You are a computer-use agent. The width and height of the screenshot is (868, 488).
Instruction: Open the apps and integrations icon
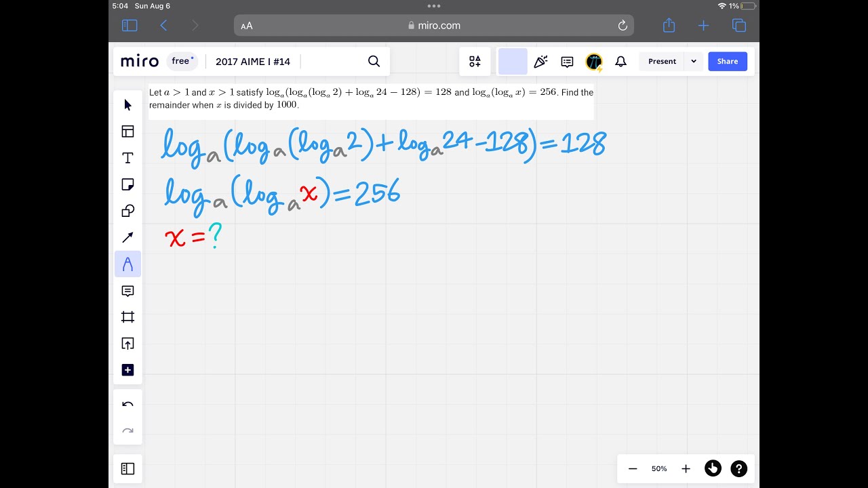pos(475,62)
